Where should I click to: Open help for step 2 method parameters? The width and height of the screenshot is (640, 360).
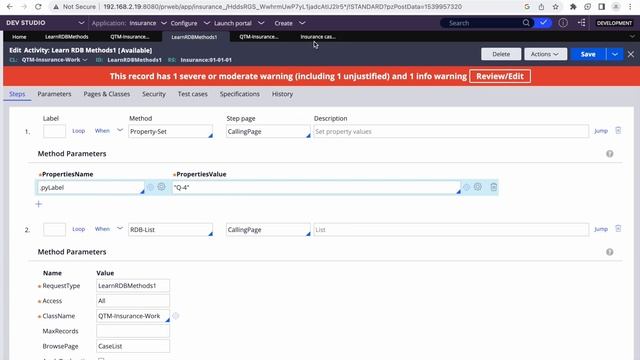click(x=609, y=252)
